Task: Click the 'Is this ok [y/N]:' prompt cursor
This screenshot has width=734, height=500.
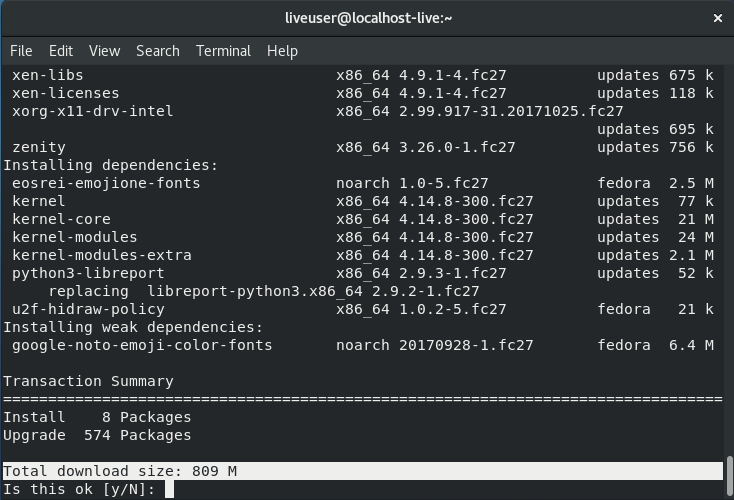Action: click(169, 489)
